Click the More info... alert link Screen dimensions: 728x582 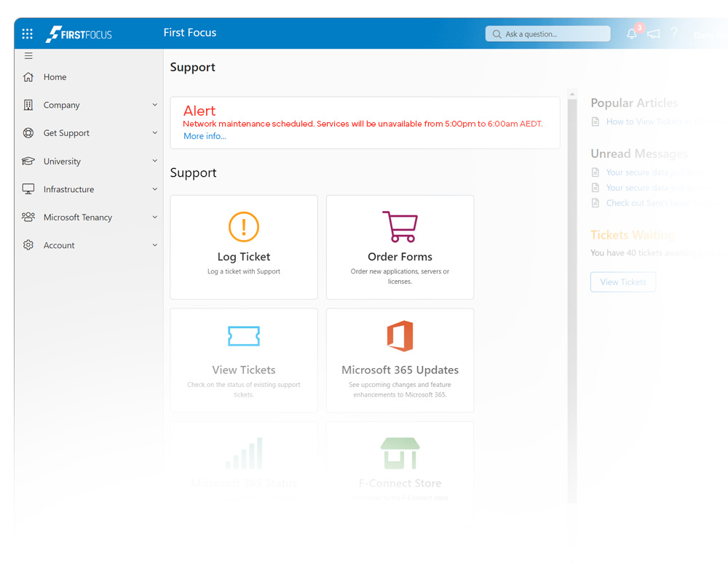tap(205, 136)
